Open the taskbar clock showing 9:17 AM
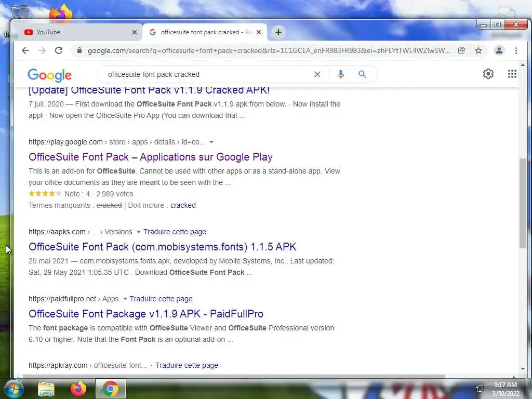 (506, 389)
